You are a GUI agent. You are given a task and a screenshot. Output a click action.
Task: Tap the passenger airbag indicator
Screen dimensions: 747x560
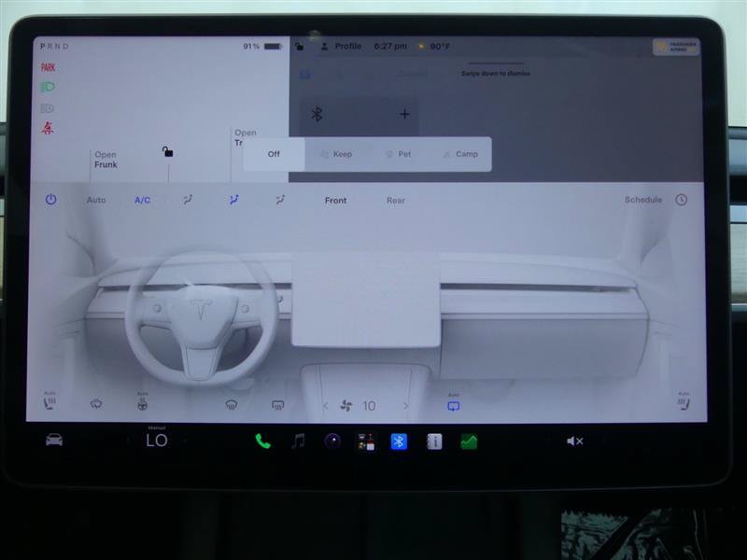676,47
